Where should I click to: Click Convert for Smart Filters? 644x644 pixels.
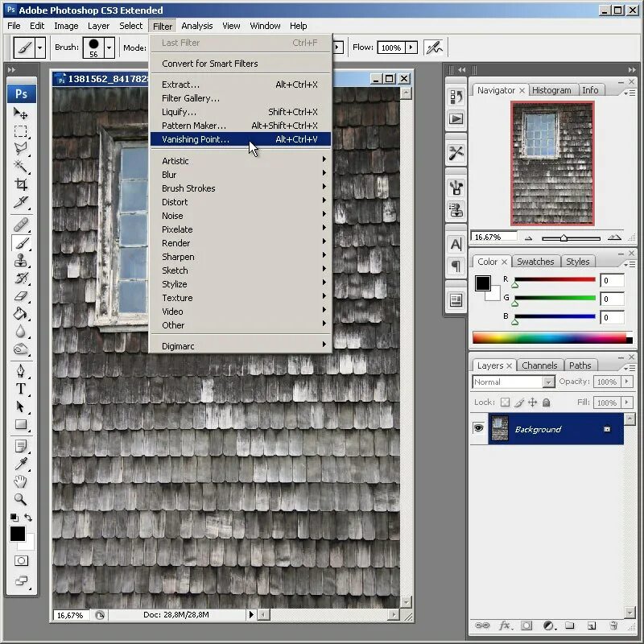240,64
